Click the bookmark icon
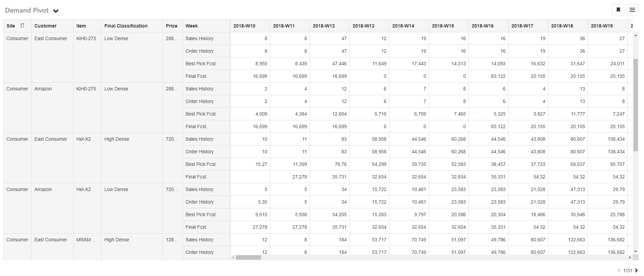 point(618,10)
